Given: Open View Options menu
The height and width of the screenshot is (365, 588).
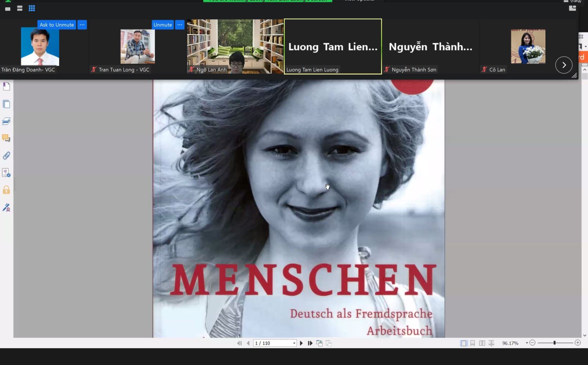Looking at the screenshot, I should click(x=359, y=1).
